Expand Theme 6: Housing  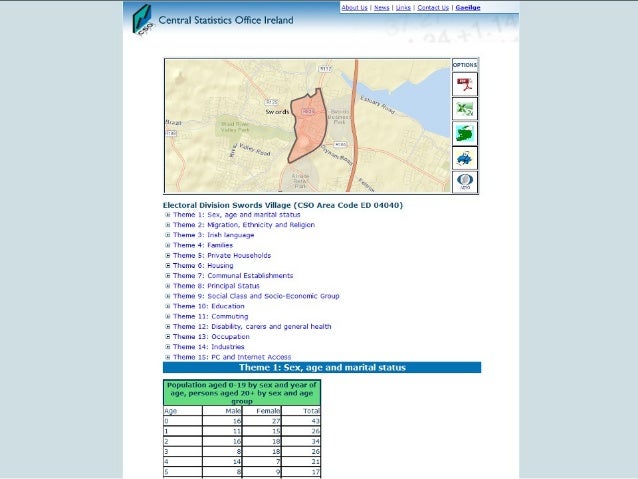click(x=168, y=265)
